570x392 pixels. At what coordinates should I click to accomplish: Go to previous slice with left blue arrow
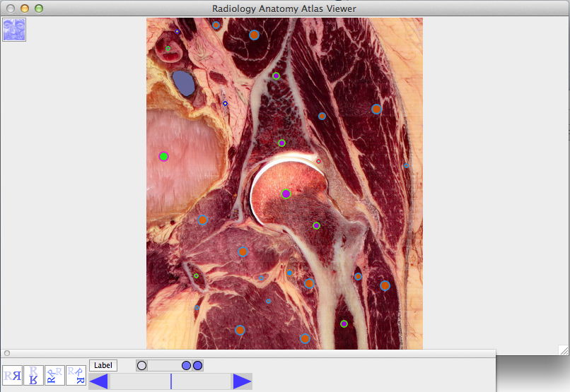(99, 381)
